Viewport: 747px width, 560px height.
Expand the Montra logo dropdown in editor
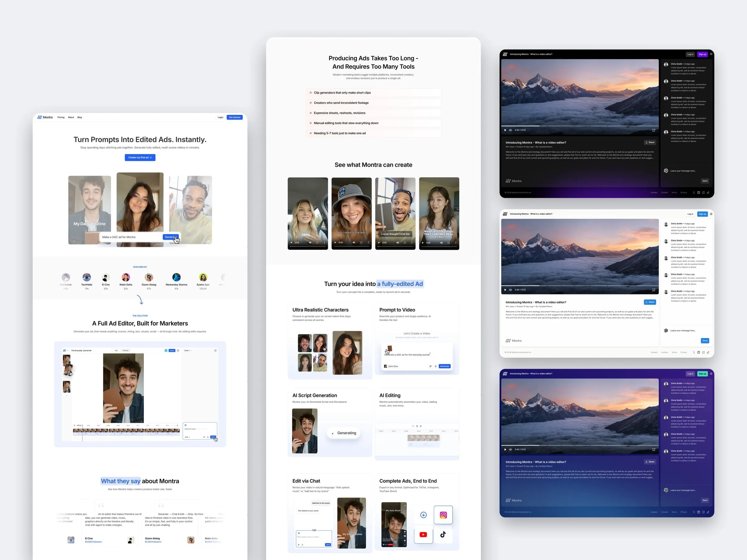click(x=65, y=350)
